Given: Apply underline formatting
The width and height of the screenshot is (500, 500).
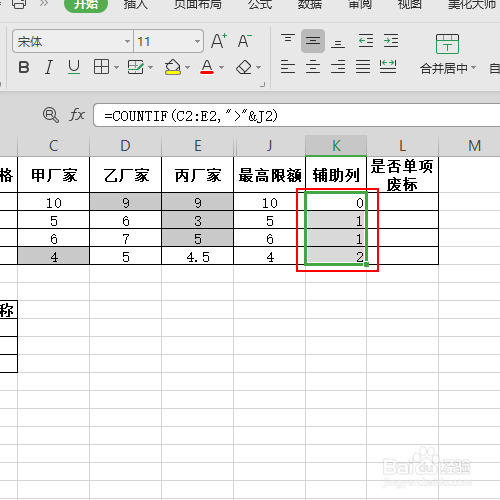Looking at the screenshot, I should [x=74, y=67].
